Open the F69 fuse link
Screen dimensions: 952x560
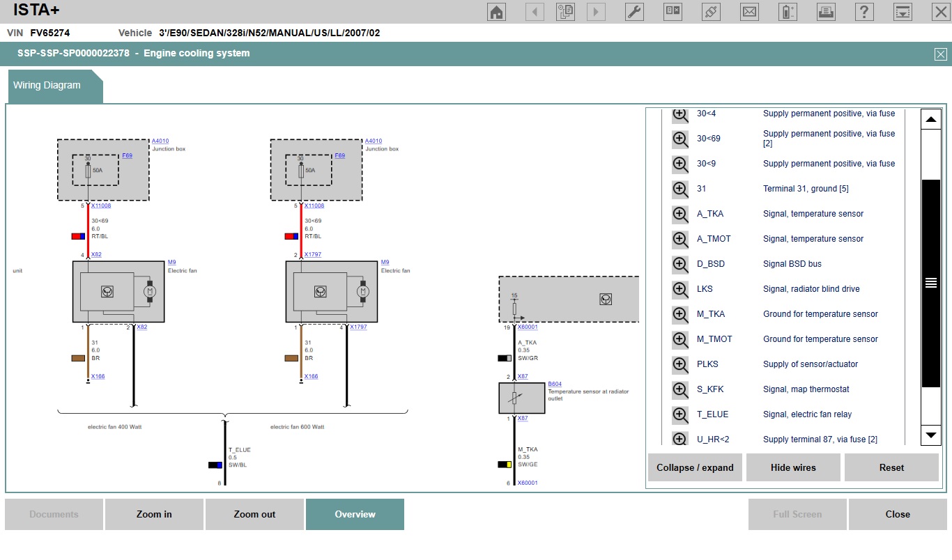(127, 156)
